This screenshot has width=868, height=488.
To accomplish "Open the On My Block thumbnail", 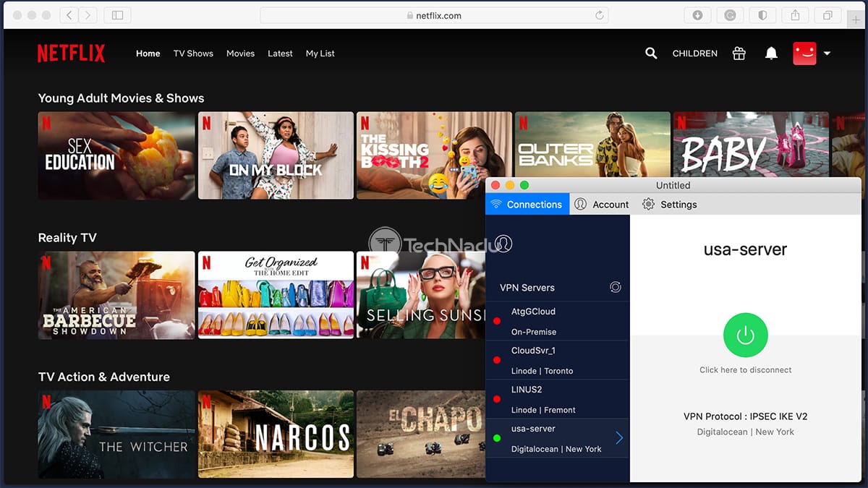I will [x=276, y=155].
